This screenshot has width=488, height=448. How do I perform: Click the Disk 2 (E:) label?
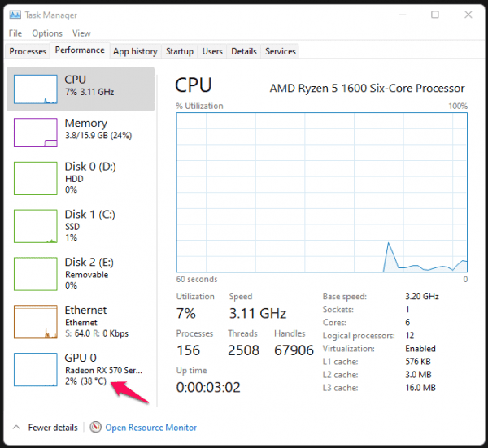(89, 263)
